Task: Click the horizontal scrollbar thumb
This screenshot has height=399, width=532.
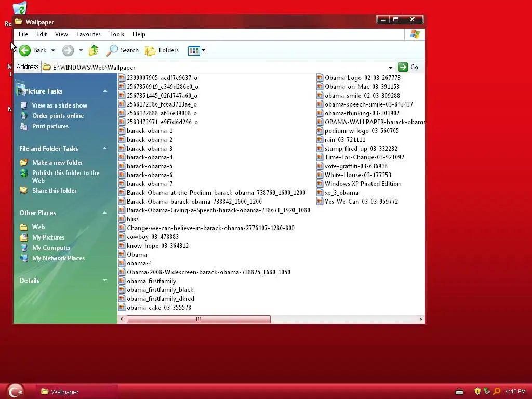Action: (x=198, y=319)
